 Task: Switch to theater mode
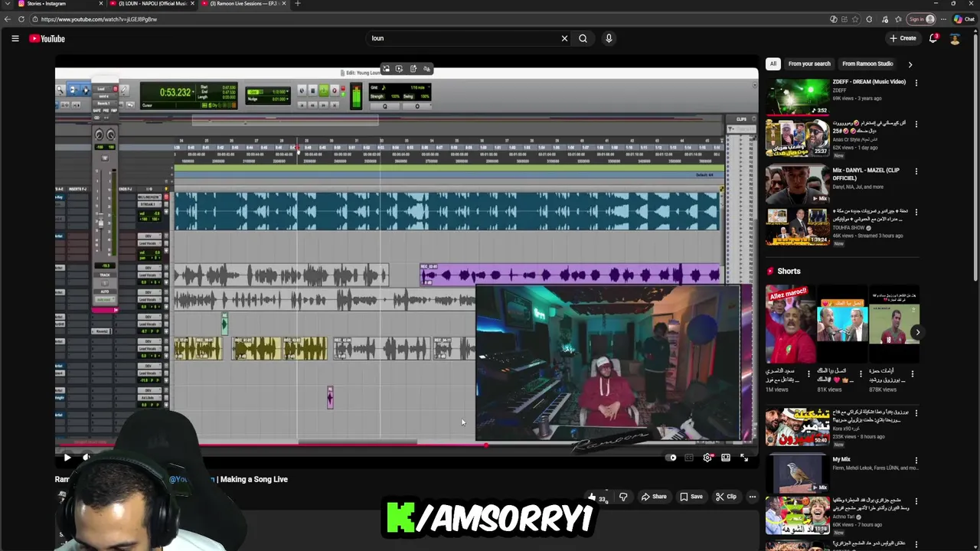point(726,458)
